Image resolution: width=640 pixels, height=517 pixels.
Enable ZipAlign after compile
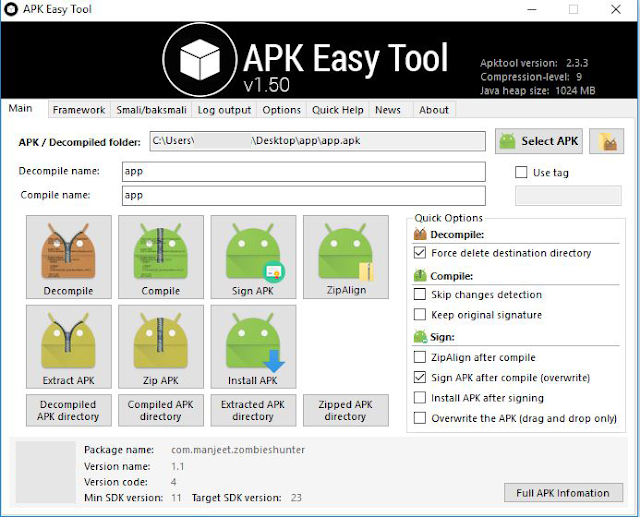coord(420,357)
